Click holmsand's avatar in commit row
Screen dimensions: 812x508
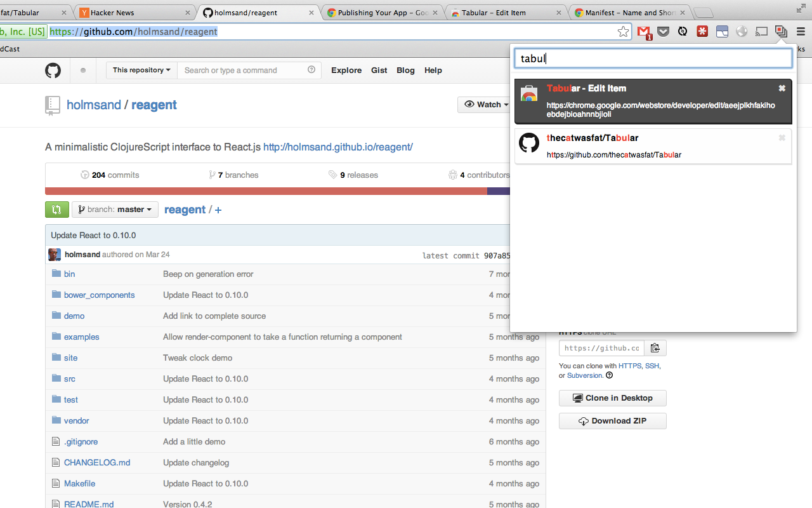pos(55,255)
